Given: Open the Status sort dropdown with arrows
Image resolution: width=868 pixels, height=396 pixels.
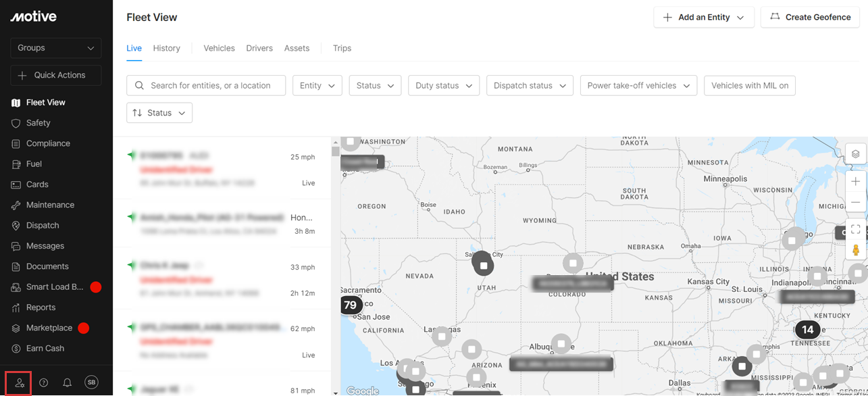Looking at the screenshot, I should click(x=159, y=113).
